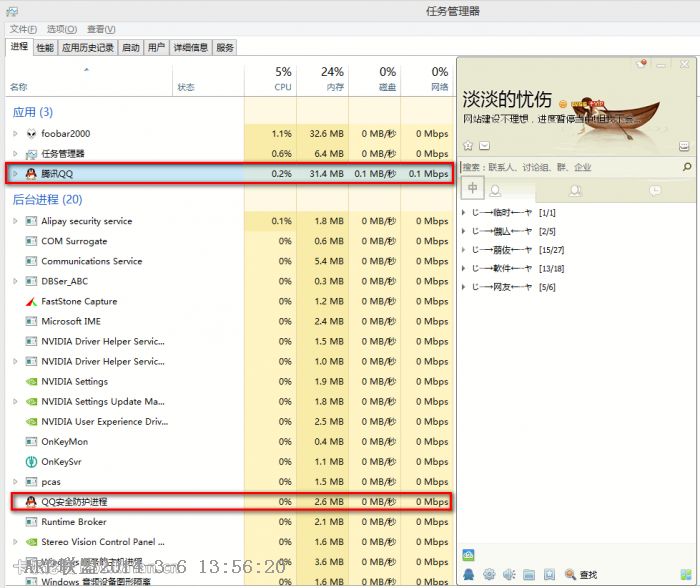Image resolution: width=700 pixels, height=588 pixels.
Task: Click the 查找 find button in QQ
Action: tap(581, 575)
